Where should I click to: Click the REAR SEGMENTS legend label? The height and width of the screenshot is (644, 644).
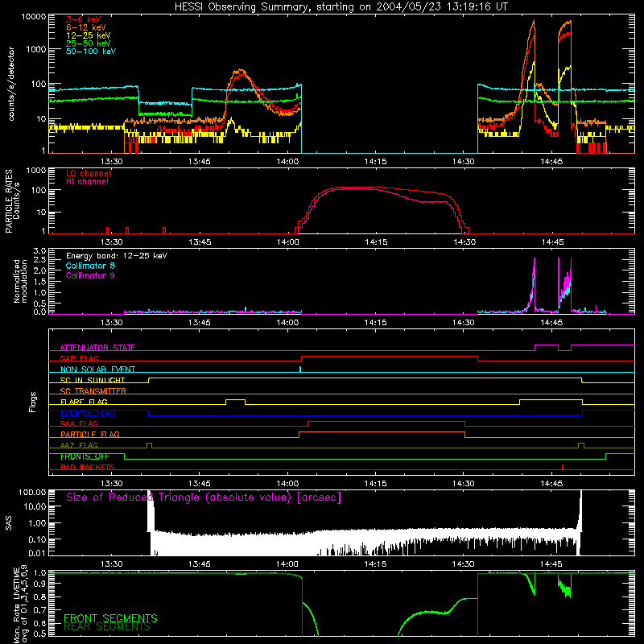click(107, 627)
